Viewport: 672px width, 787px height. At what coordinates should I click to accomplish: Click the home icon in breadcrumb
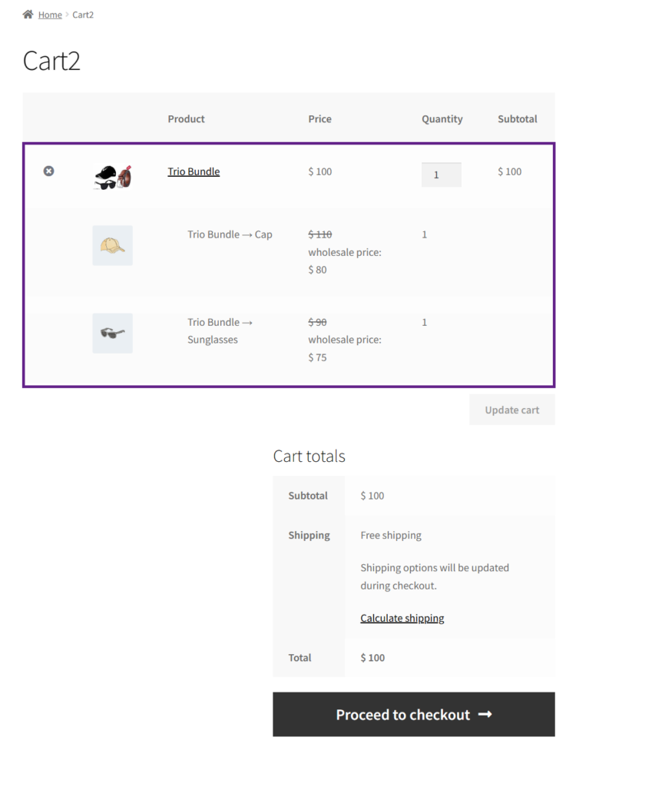(28, 14)
